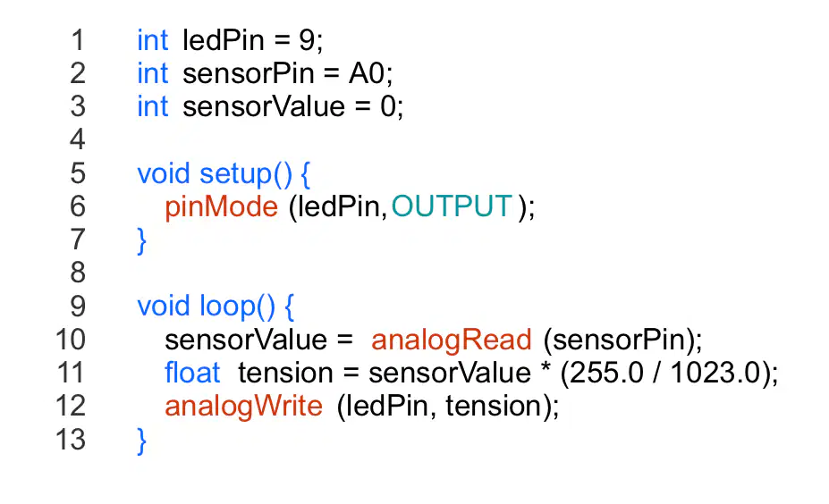Click the float keyword on line 11

192,373
